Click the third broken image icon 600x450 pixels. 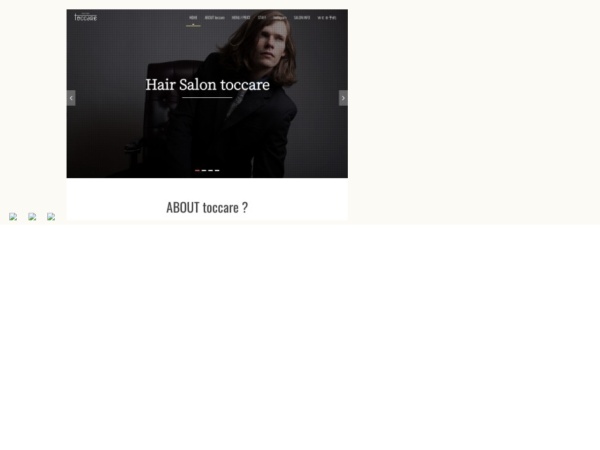click(51, 217)
